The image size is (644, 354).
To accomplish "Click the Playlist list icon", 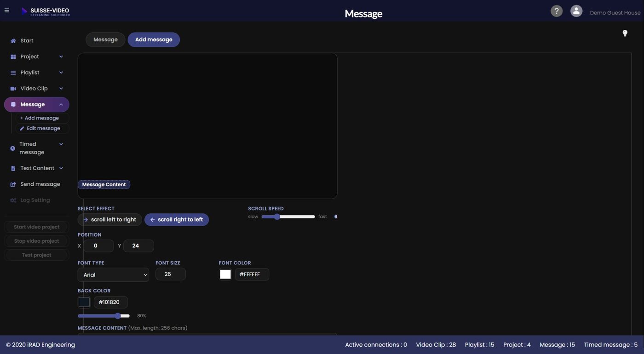I will [x=13, y=73].
